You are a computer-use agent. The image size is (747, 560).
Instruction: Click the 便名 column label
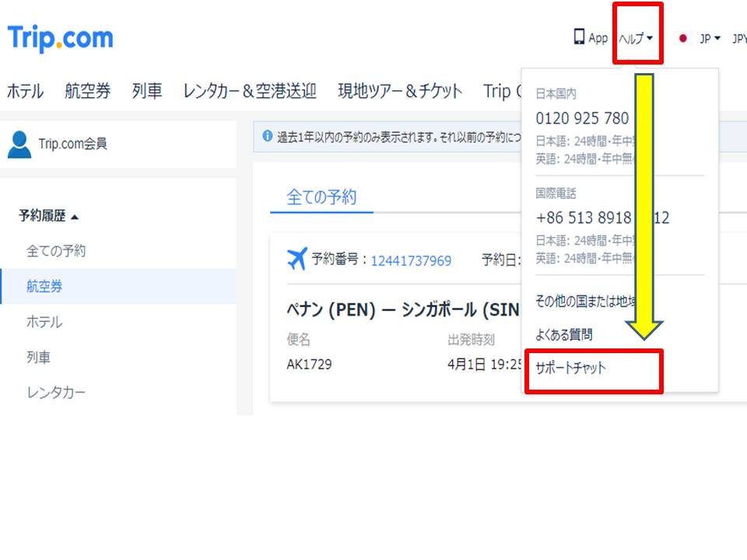point(298,339)
